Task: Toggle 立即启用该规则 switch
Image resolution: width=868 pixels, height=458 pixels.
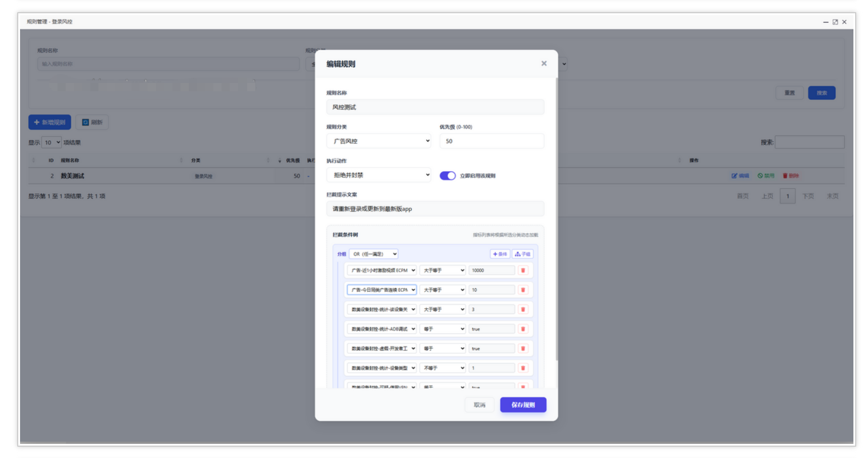Action: (x=447, y=176)
